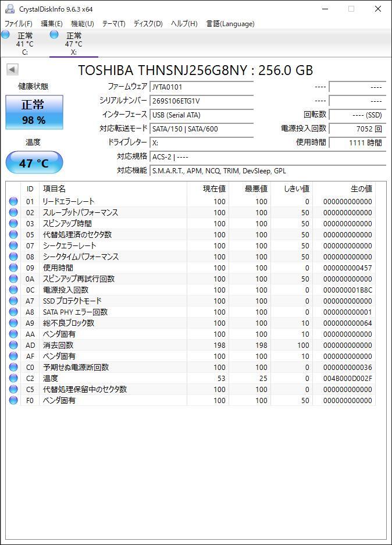Click status orb for A7 SSDプロテクトモード
392x545 pixels.
pos(13,301)
